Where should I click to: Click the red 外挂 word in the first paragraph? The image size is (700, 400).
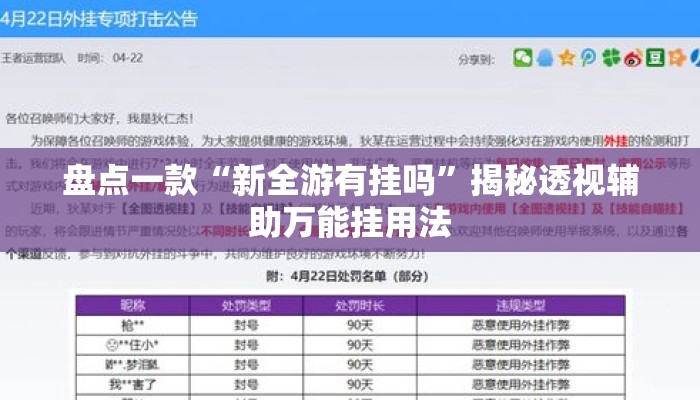coord(616,141)
